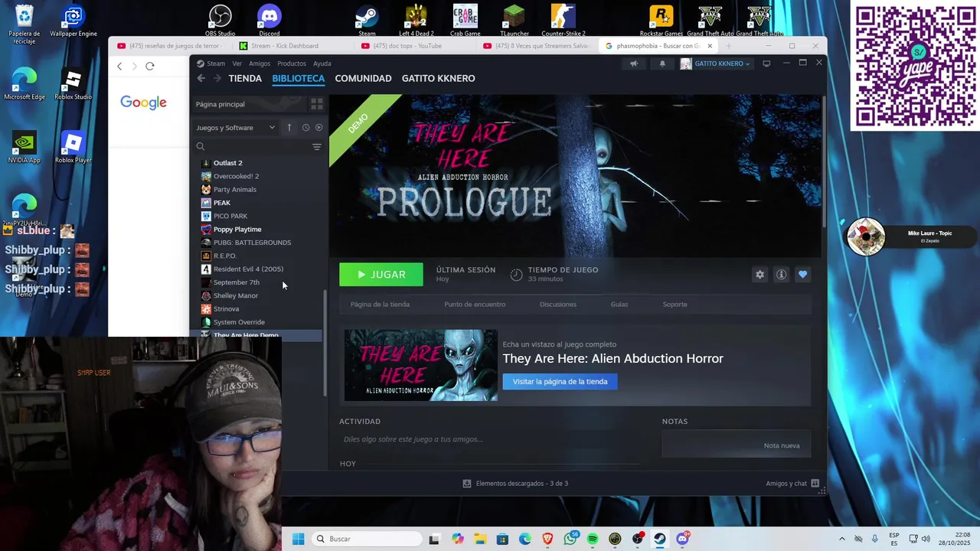
Task: Open the Página de la tienda tab
Action: point(380,305)
